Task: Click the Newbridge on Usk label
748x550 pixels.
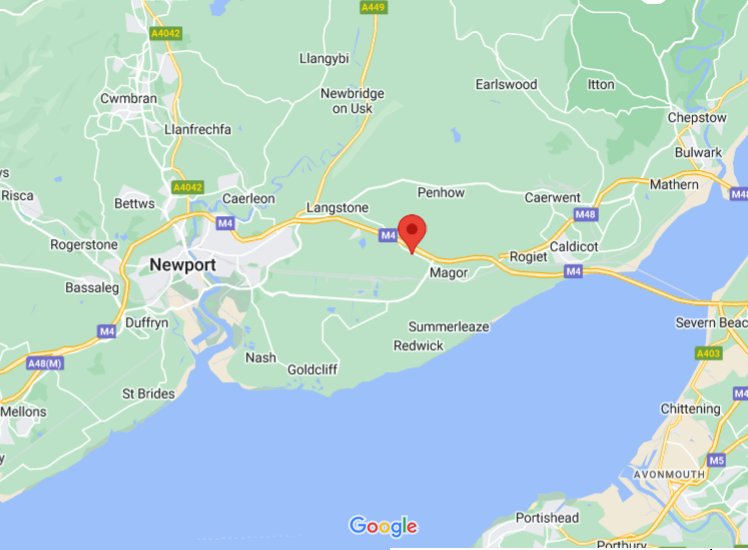Action: coord(352,101)
